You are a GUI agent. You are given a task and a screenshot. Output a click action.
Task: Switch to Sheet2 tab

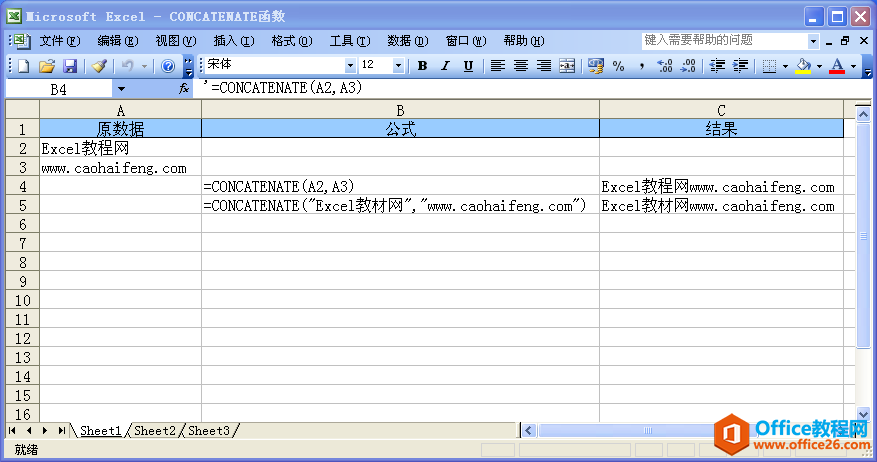[x=154, y=431]
